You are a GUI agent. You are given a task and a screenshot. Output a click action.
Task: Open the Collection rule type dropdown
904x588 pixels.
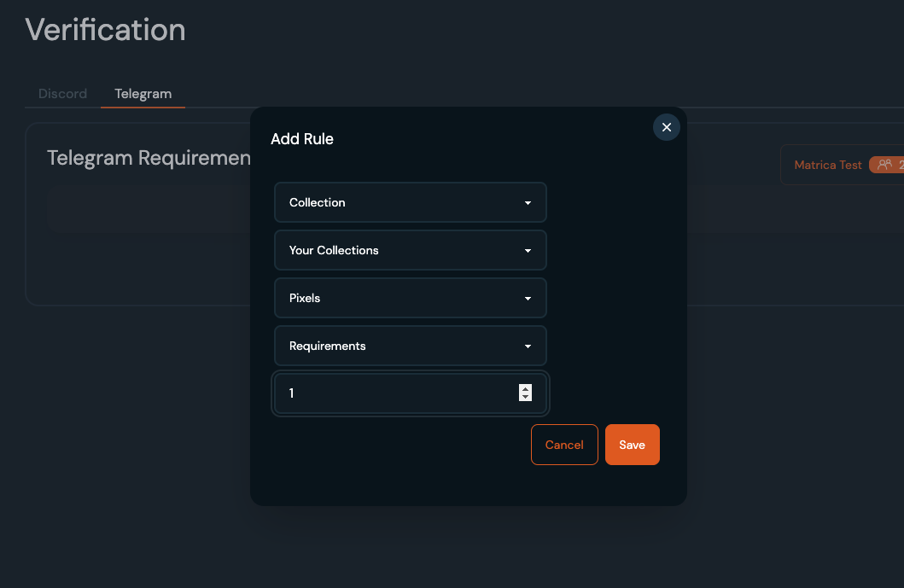tap(410, 202)
